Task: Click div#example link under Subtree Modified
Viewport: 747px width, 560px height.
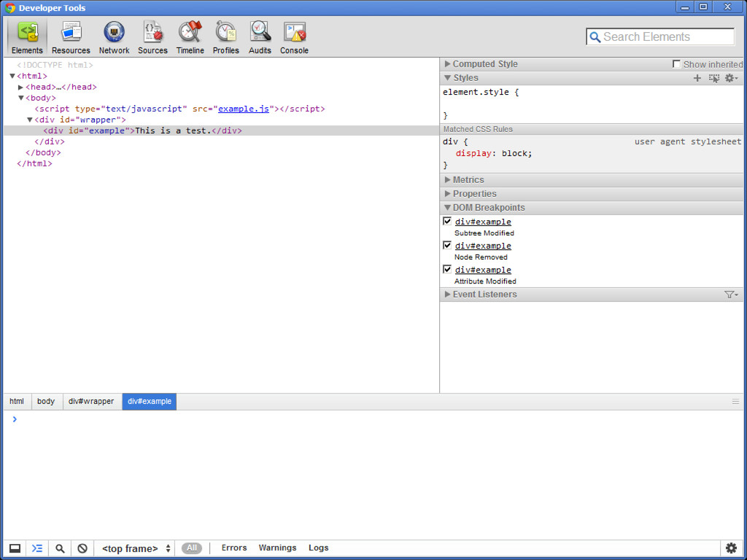Action: (483, 222)
